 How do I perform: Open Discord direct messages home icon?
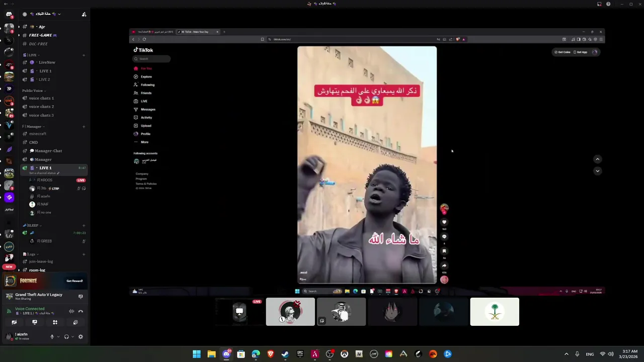(9, 14)
